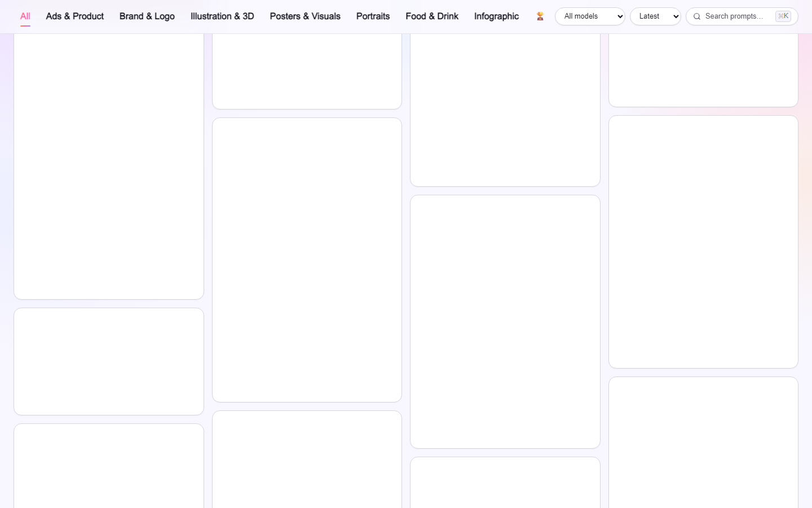This screenshot has width=812, height=508.
Task: Open the Brand & Logo category
Action: [x=147, y=16]
